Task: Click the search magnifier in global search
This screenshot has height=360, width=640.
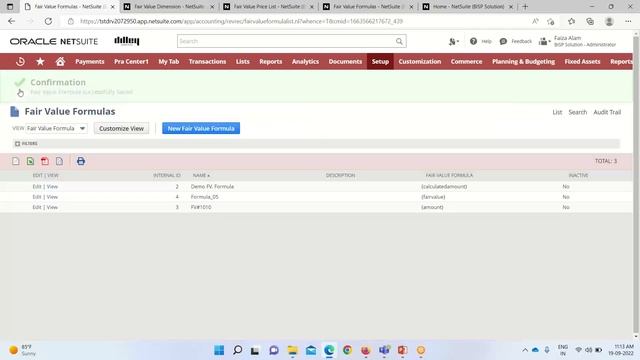Action: (399, 41)
